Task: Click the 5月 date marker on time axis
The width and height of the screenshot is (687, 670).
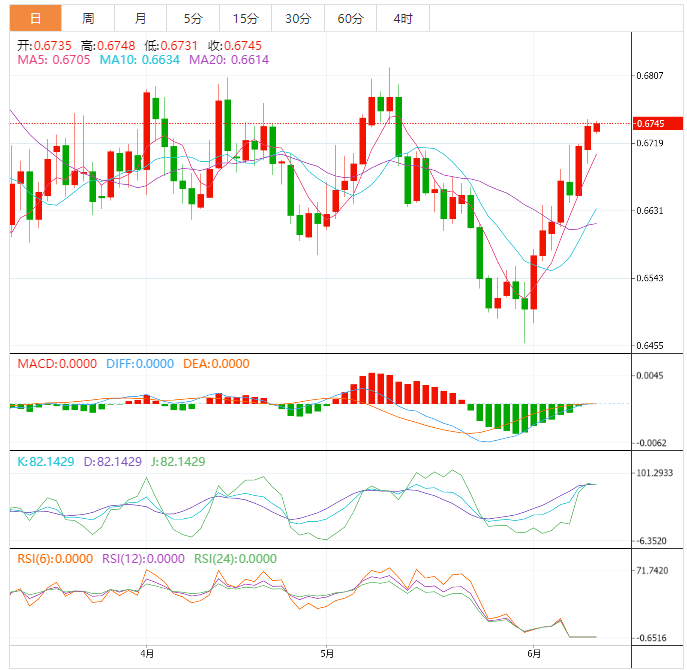Action: (x=327, y=654)
